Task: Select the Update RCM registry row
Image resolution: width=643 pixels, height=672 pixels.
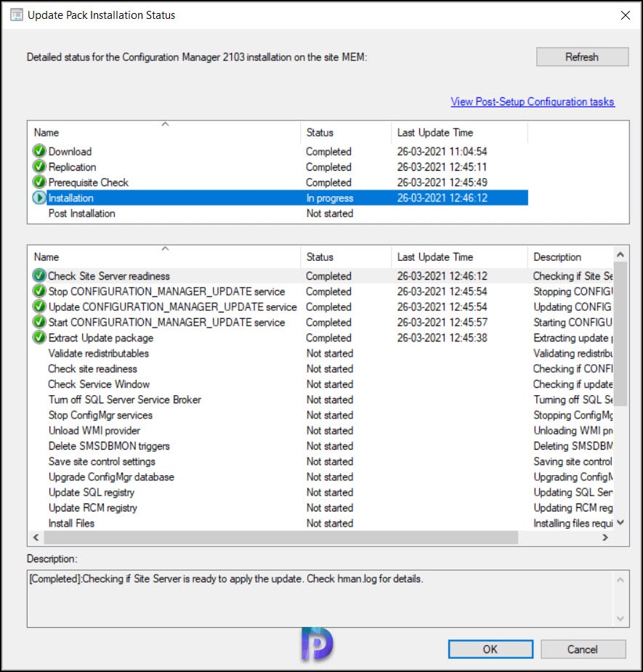Action: 321,507
